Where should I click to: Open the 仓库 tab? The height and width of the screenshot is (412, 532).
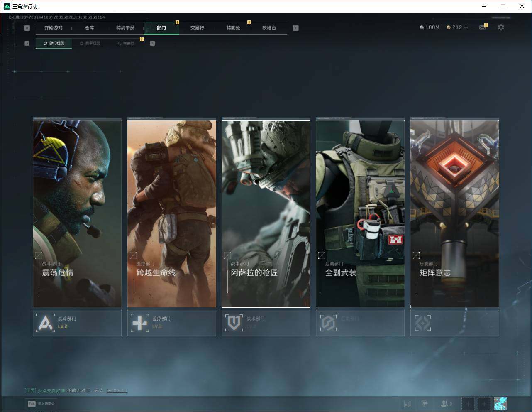pos(90,28)
